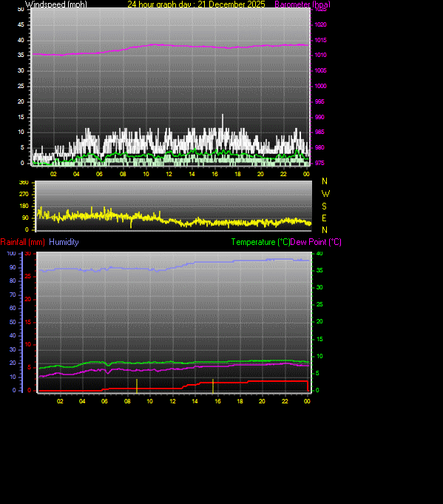Click the "Barometer (hpa)" axis title

[302, 4]
